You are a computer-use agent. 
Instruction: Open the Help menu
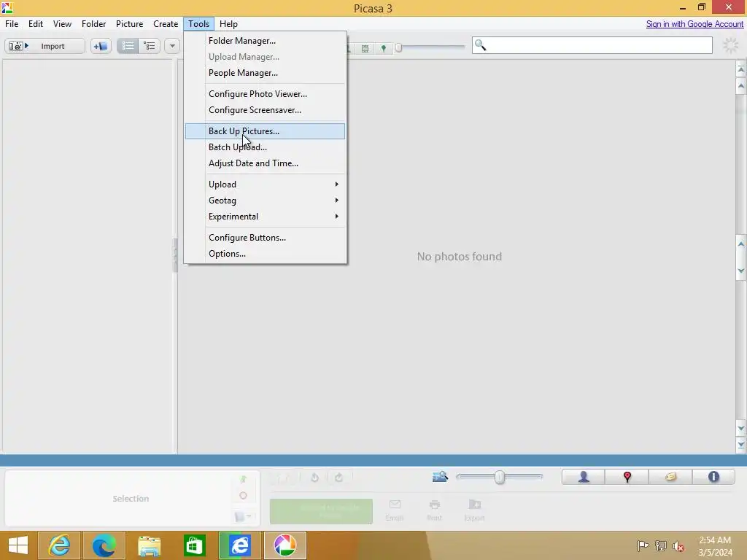228,24
